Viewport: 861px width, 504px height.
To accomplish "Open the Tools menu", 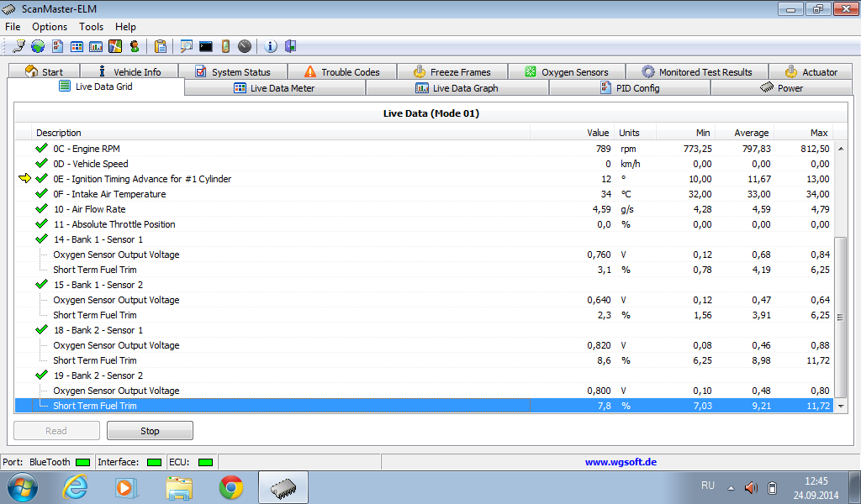I will click(91, 27).
